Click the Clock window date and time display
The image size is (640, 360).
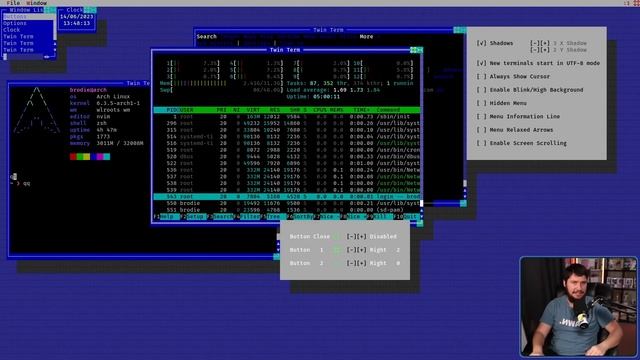(x=76, y=20)
